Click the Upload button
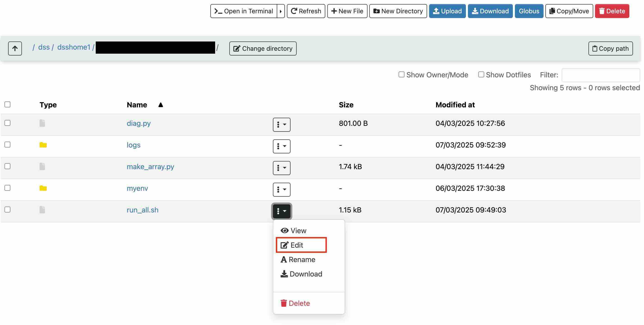 tap(447, 11)
